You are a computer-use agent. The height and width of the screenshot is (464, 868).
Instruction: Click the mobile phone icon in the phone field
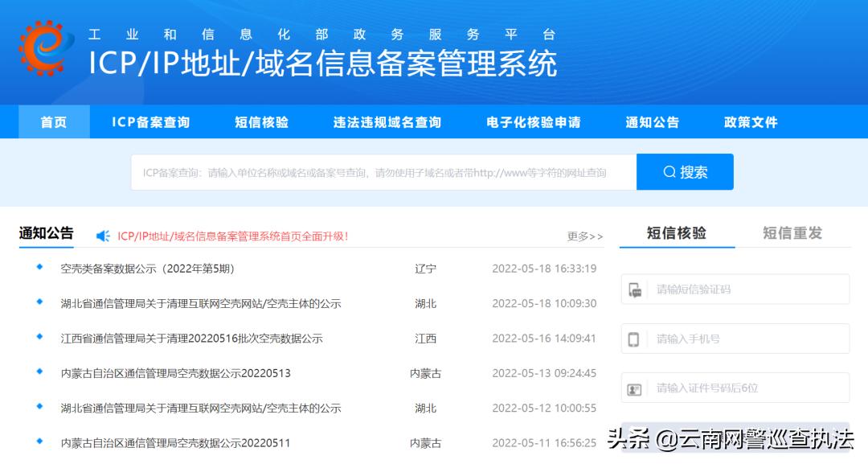pos(635,339)
